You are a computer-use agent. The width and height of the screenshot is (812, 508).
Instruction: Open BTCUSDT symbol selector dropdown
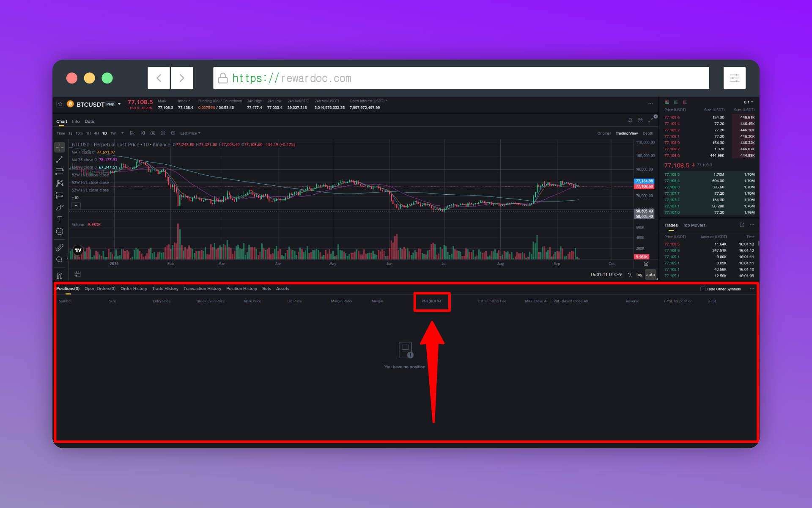click(x=119, y=104)
